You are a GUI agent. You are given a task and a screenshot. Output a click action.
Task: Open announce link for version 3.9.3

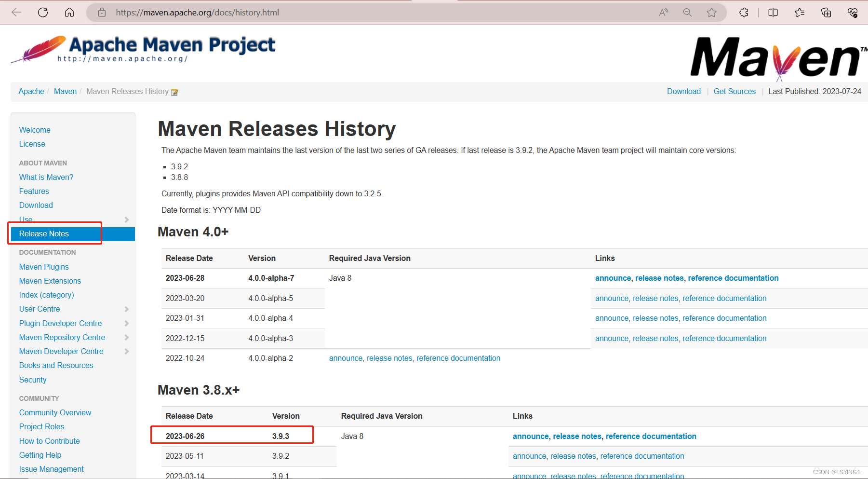(x=531, y=436)
